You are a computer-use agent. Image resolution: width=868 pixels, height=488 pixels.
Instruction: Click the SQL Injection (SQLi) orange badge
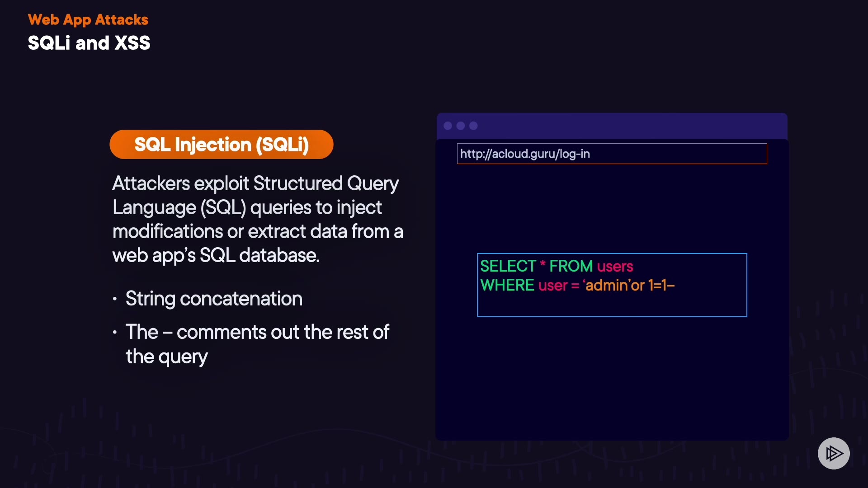click(221, 145)
